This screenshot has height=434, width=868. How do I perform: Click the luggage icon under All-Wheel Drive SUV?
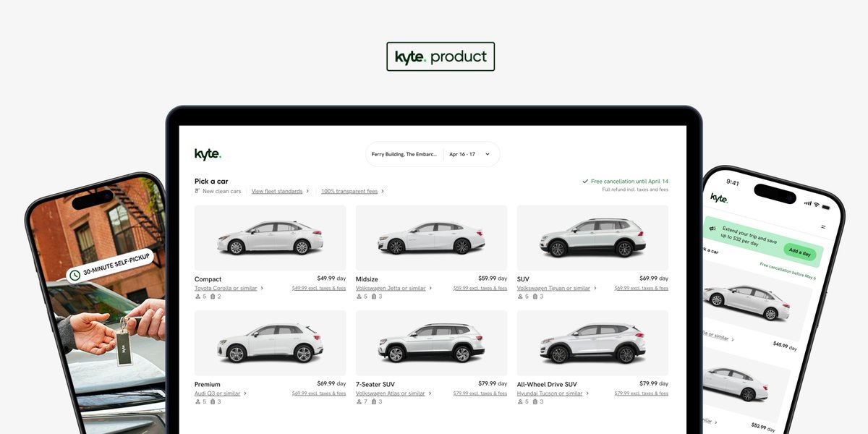pos(535,401)
